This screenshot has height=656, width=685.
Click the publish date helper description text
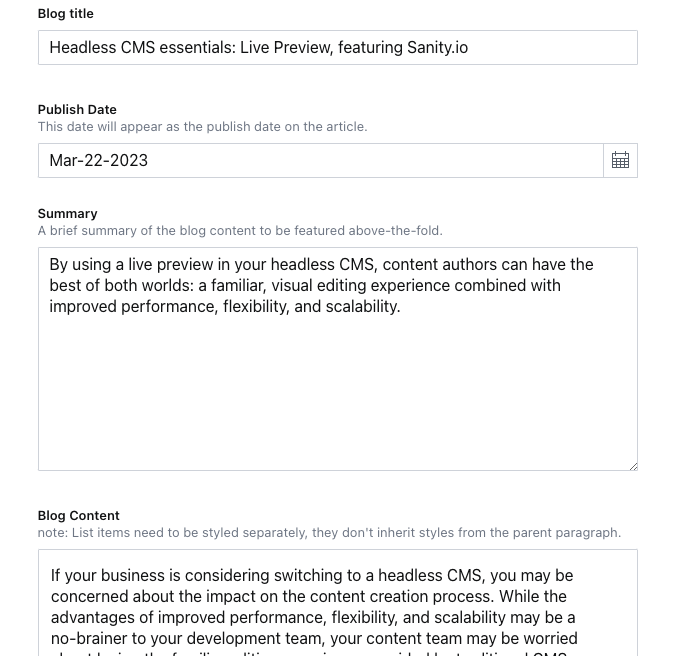202,127
